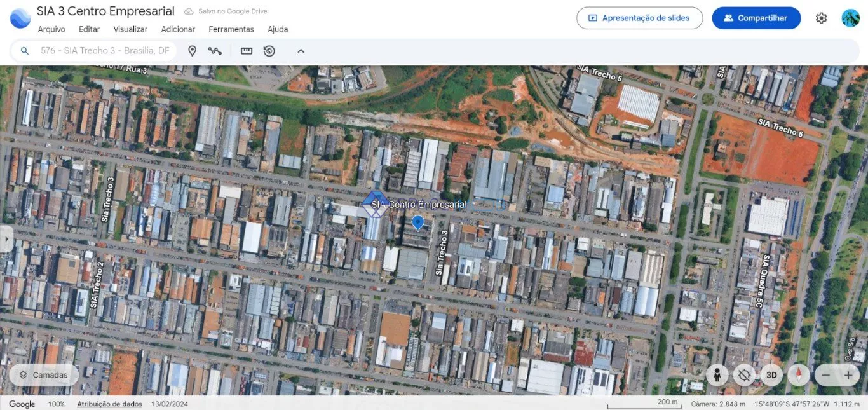Toggle the 3D view button

coord(771,375)
